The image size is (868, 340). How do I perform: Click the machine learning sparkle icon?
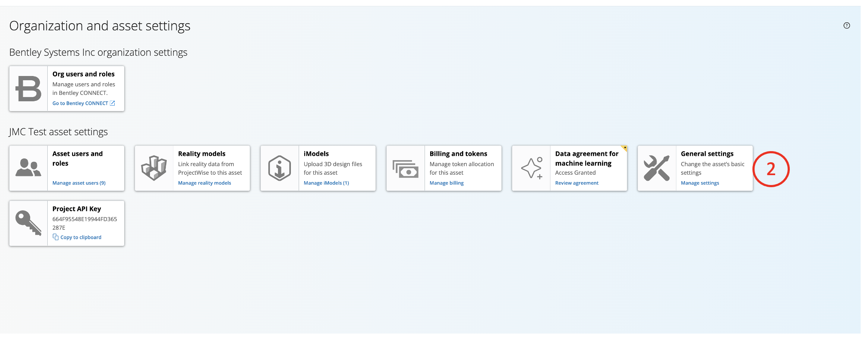(531, 168)
